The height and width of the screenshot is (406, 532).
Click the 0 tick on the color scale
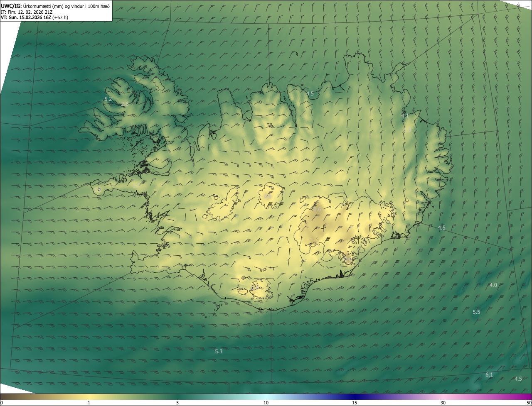2,403
